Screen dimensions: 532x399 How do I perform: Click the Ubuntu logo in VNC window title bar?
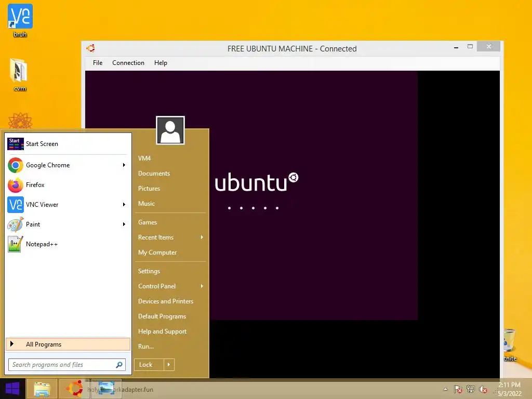(x=90, y=48)
